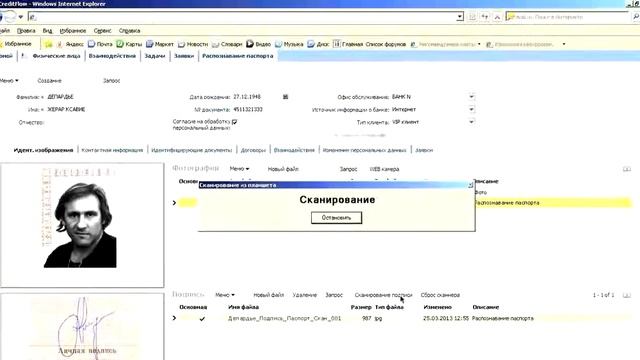
Task: Open the Словари bookmark
Action: [227, 44]
